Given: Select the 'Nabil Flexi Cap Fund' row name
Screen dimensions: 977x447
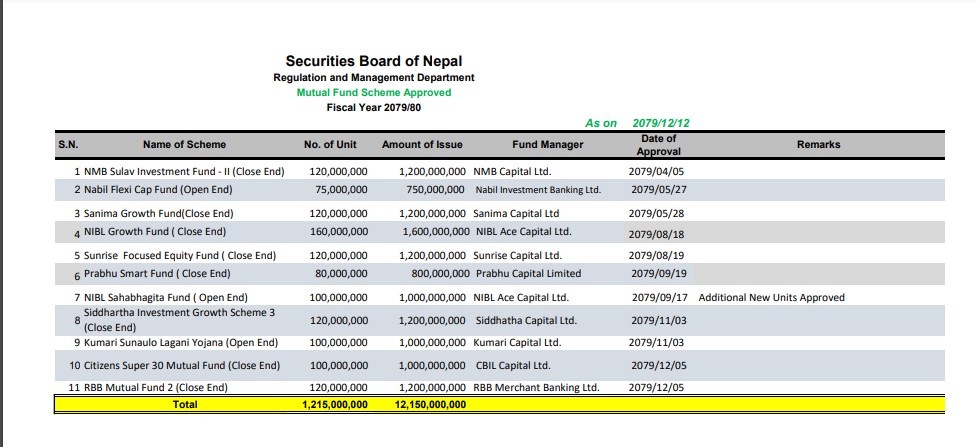Looking at the screenshot, I should (x=158, y=189).
